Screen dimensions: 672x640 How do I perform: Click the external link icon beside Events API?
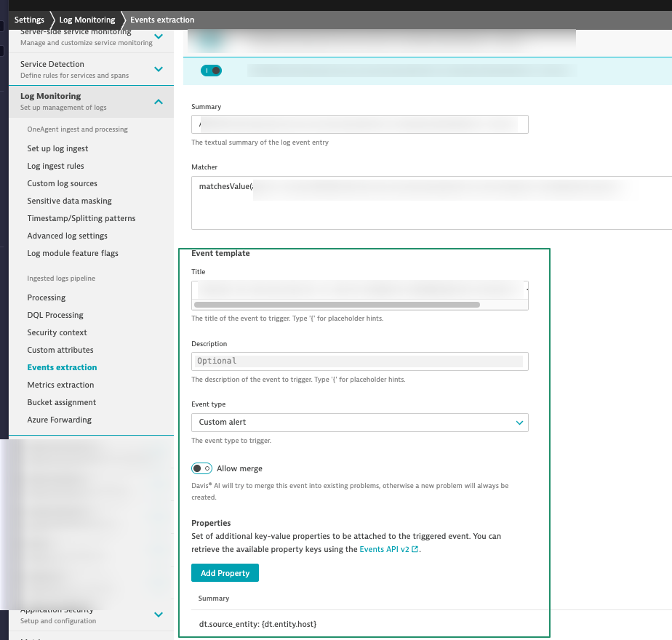415,550
